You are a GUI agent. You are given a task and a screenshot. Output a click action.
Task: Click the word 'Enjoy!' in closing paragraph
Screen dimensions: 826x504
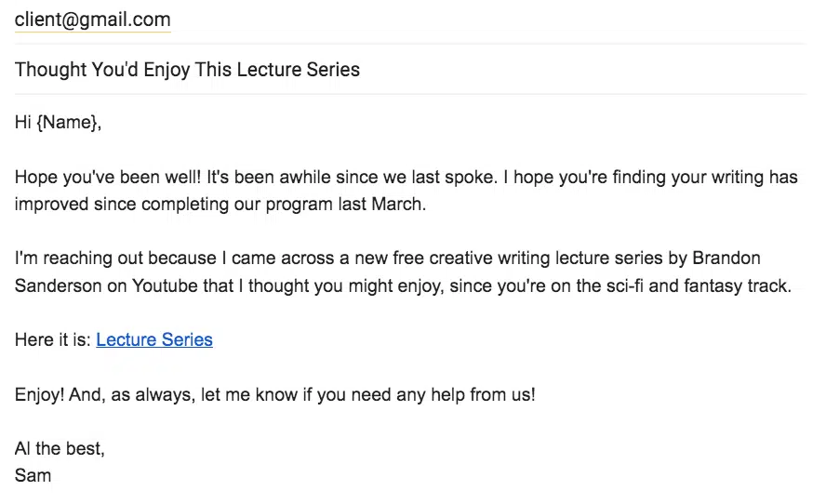click(x=39, y=394)
